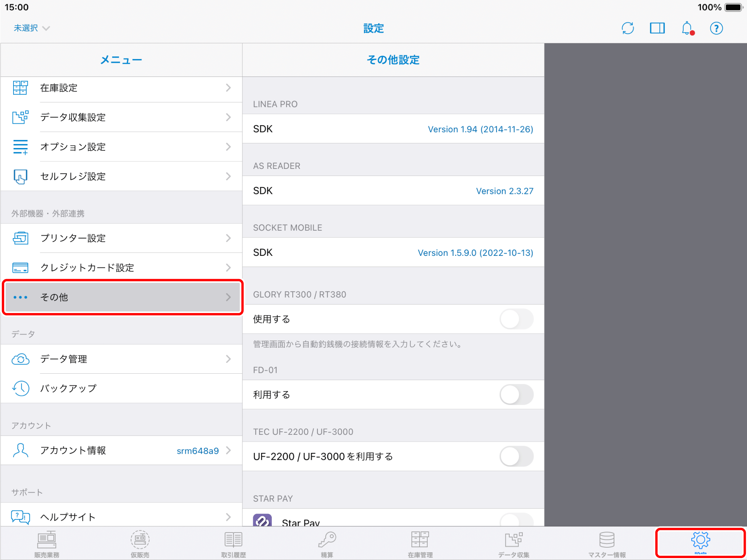
Task: Tap the 精算 key icon
Action: tap(327, 543)
